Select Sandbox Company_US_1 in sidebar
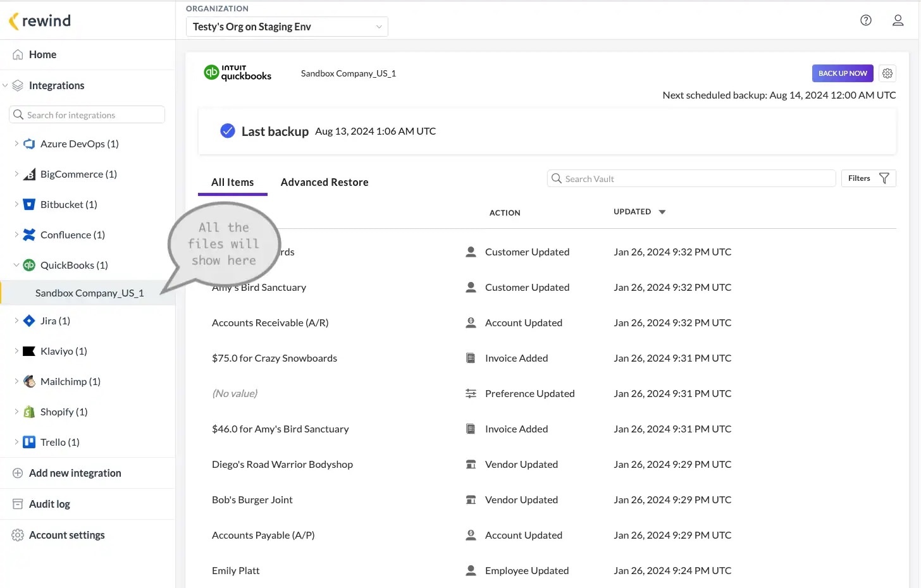The width and height of the screenshot is (921, 588). tap(87, 293)
